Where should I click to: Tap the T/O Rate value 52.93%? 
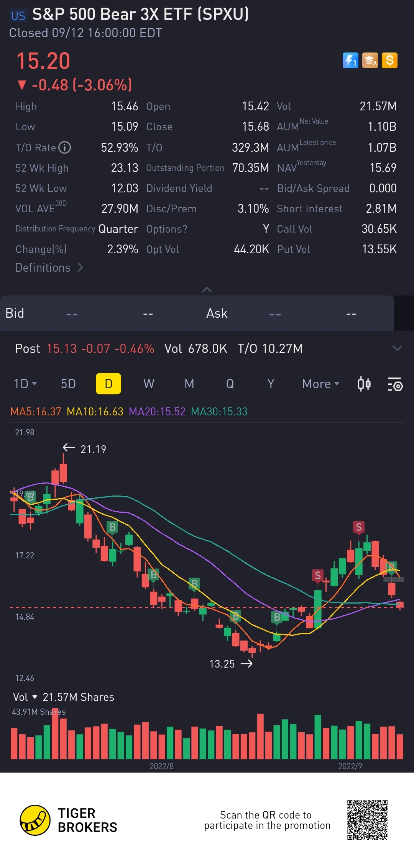click(119, 148)
